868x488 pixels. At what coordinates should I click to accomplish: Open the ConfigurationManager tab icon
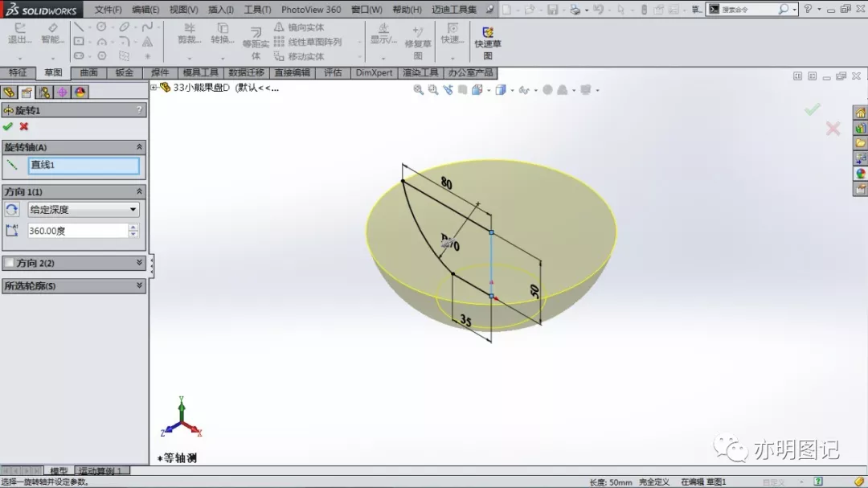coord(44,92)
